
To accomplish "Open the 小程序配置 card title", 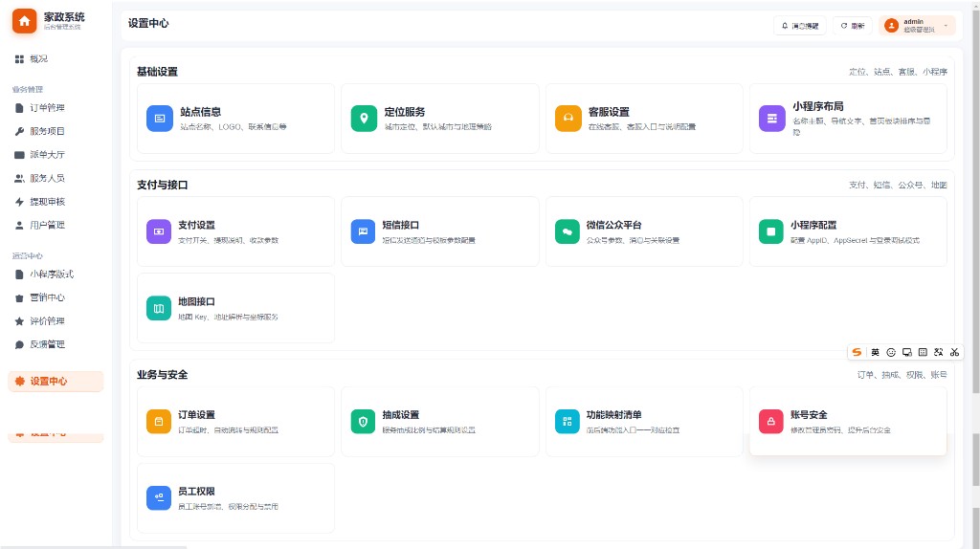I will coord(813,226).
